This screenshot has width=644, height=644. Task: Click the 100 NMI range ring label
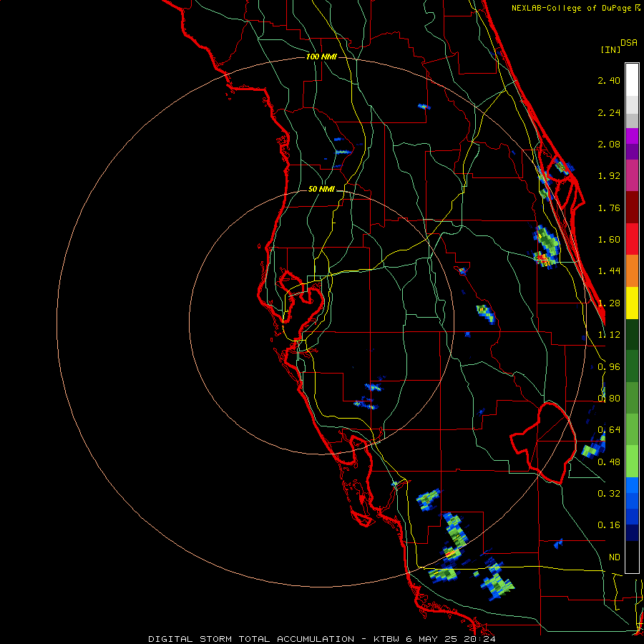[x=321, y=57]
